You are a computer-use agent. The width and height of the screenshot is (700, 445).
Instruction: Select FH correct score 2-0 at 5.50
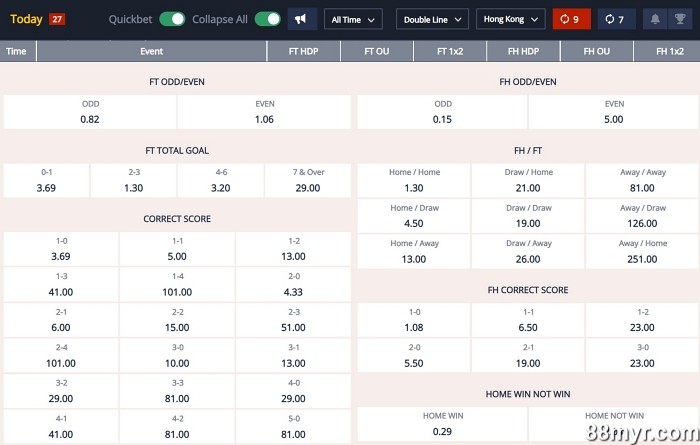(x=414, y=356)
